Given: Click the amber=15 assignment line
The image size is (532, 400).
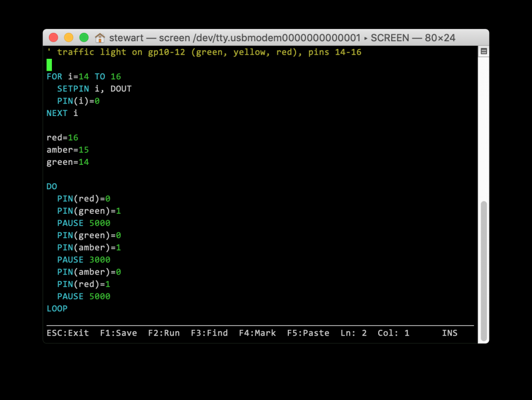Looking at the screenshot, I should [x=68, y=150].
